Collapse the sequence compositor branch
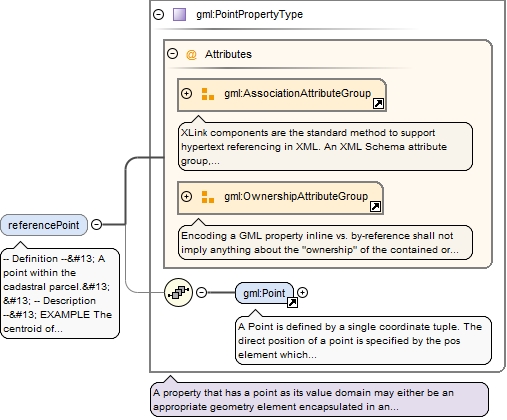507x420 pixels. click(201, 292)
